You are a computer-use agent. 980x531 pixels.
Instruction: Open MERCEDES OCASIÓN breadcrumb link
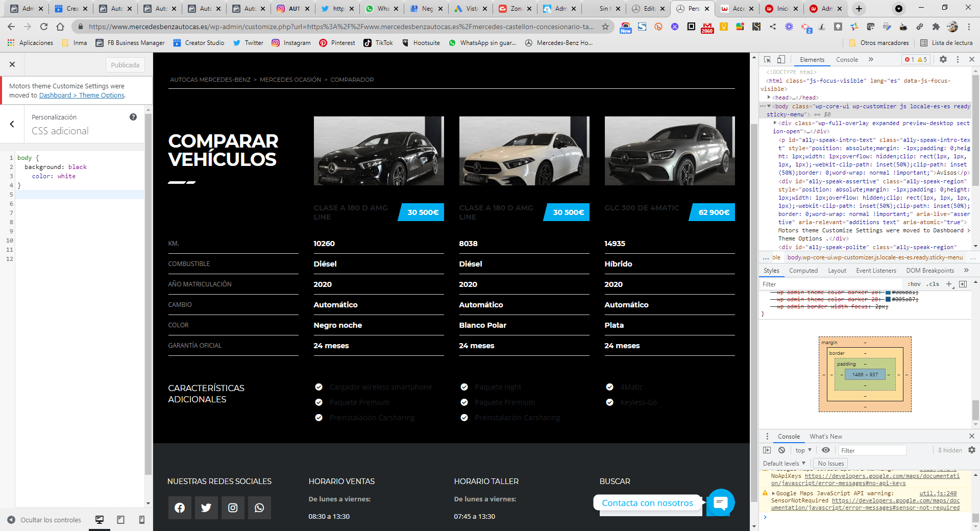pyautogui.click(x=290, y=80)
